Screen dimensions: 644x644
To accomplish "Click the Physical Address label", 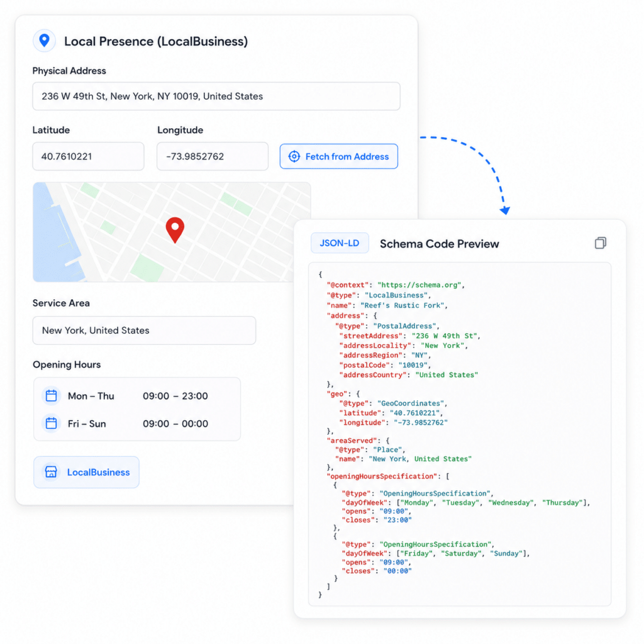I will (x=69, y=70).
